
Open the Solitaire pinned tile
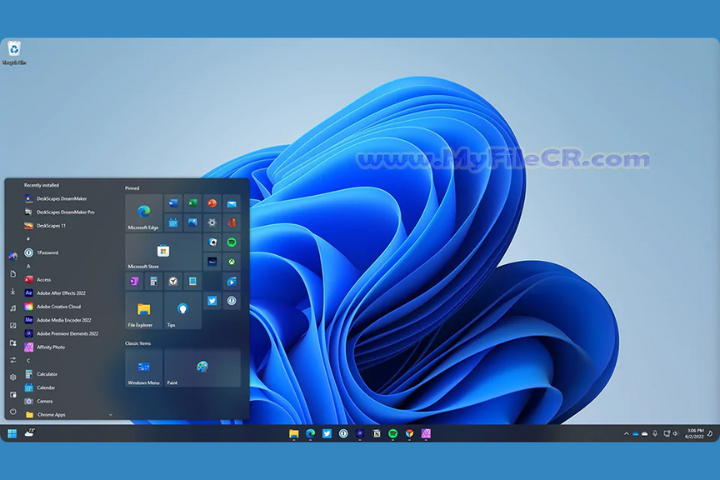[212, 242]
